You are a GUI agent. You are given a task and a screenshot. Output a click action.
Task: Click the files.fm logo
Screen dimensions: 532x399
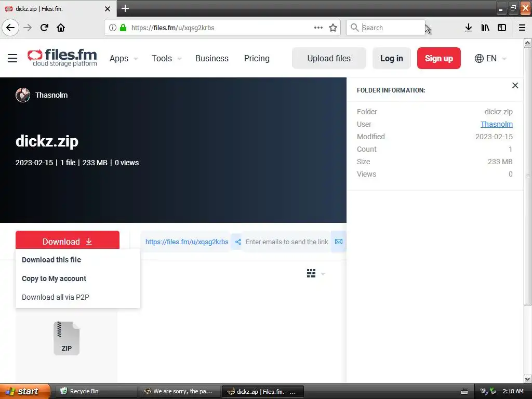click(x=62, y=58)
